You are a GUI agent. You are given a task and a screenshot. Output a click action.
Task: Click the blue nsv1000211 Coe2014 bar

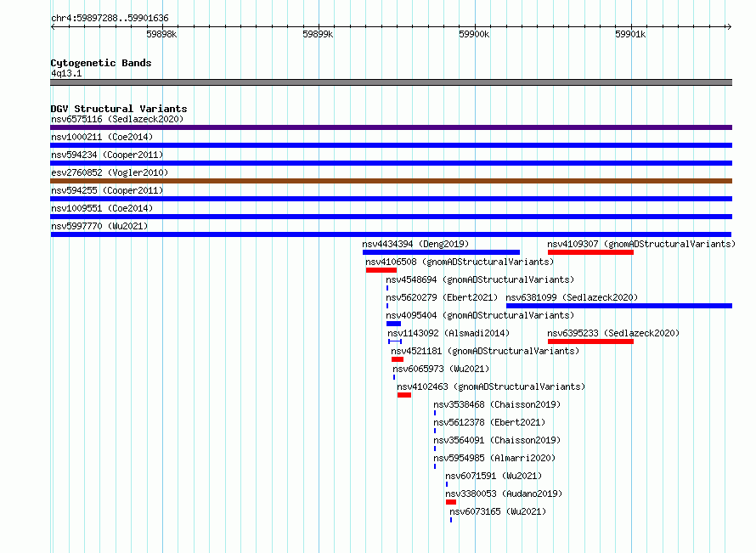click(391, 145)
